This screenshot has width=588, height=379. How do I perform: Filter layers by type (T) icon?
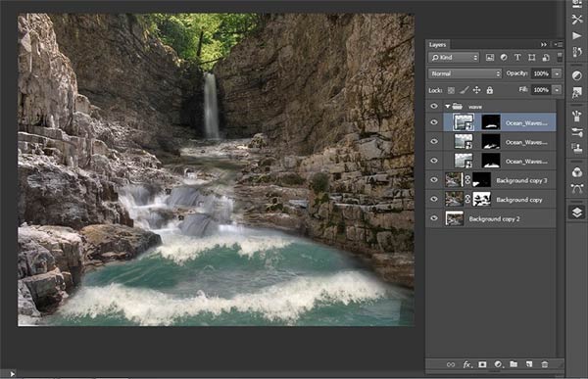click(517, 58)
